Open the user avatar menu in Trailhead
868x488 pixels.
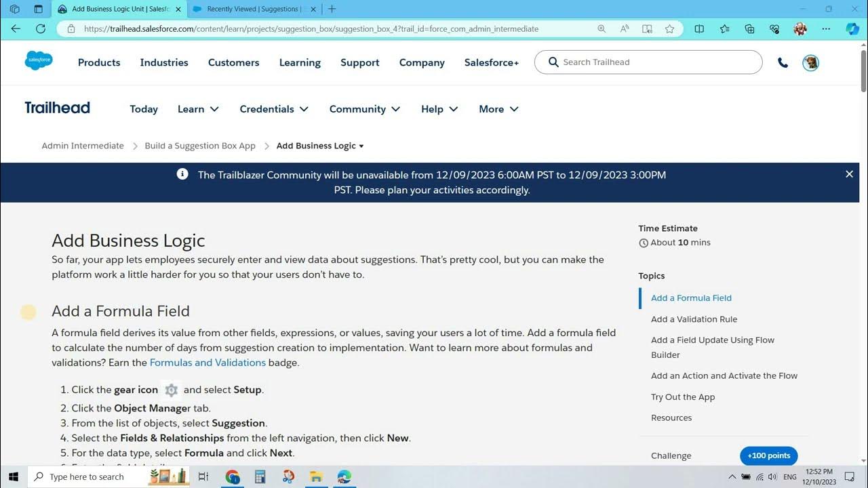pyautogui.click(x=810, y=62)
